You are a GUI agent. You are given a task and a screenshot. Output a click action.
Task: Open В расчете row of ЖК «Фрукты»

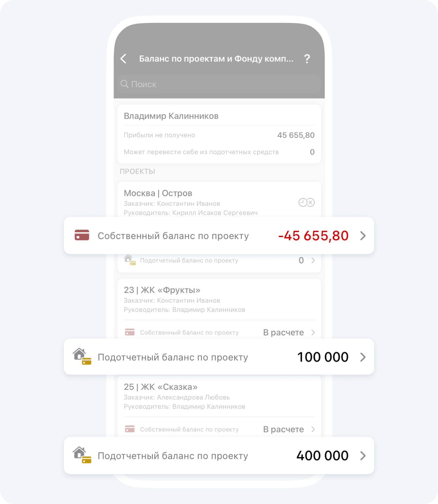[219, 332]
